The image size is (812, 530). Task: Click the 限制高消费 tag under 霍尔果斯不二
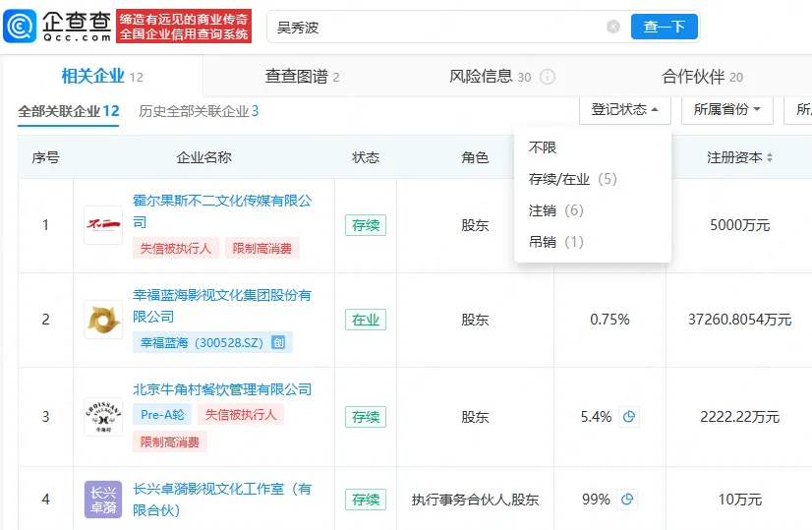(x=262, y=249)
